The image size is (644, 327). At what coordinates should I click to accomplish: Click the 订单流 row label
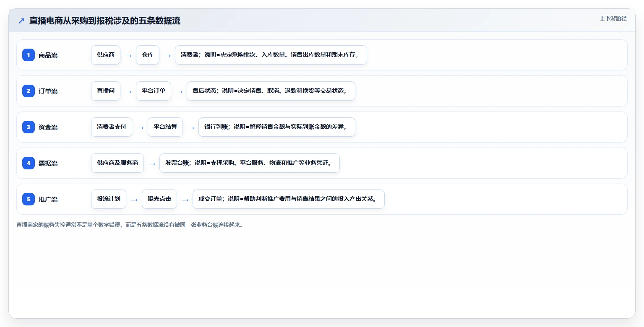(x=48, y=91)
